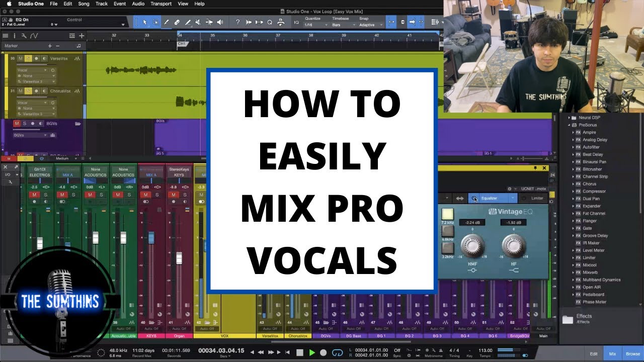The height and width of the screenshot is (362, 644).
Task: Activate the Mute tool
Action: click(198, 22)
